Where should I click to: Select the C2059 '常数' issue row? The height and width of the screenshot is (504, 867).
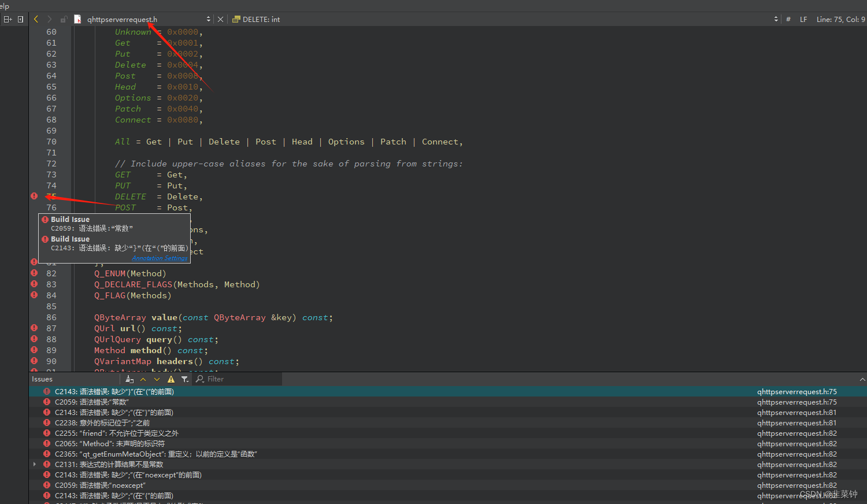pyautogui.click(x=448, y=402)
